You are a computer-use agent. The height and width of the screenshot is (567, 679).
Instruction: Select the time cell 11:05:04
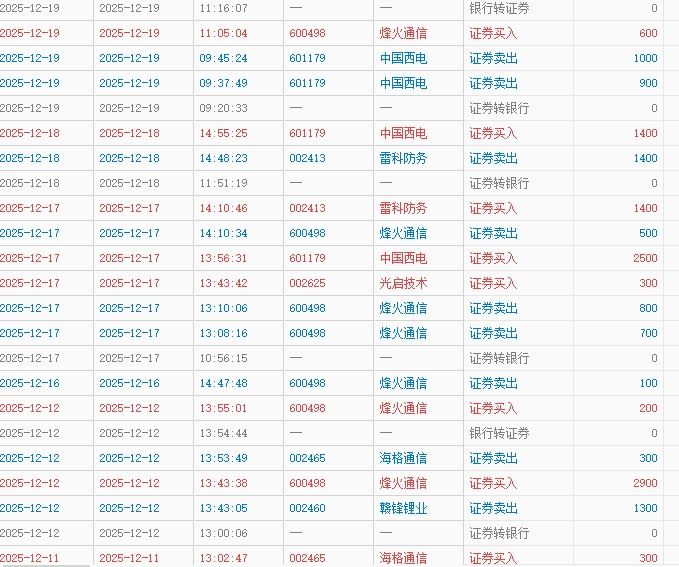point(223,33)
